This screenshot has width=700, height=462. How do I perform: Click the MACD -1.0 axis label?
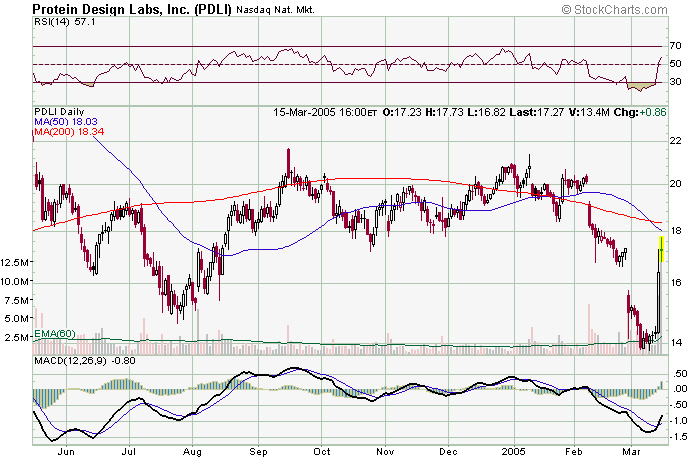click(679, 421)
